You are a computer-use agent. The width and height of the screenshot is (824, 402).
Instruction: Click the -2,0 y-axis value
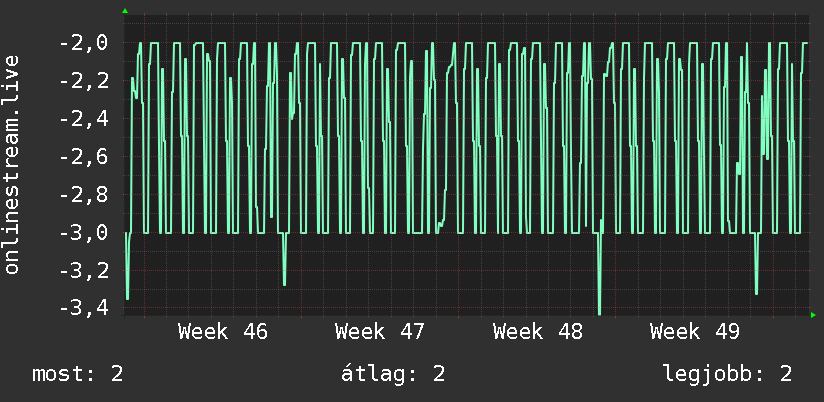[x=84, y=43]
